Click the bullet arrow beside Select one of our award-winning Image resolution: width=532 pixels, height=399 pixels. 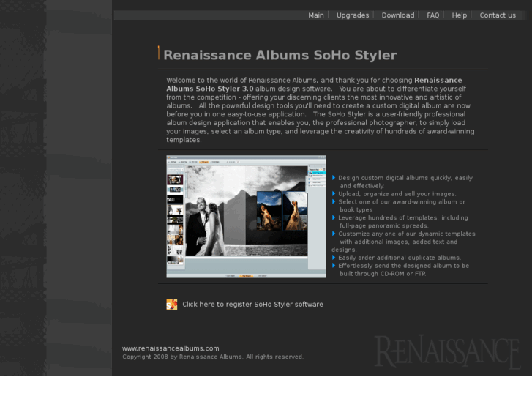(334, 202)
